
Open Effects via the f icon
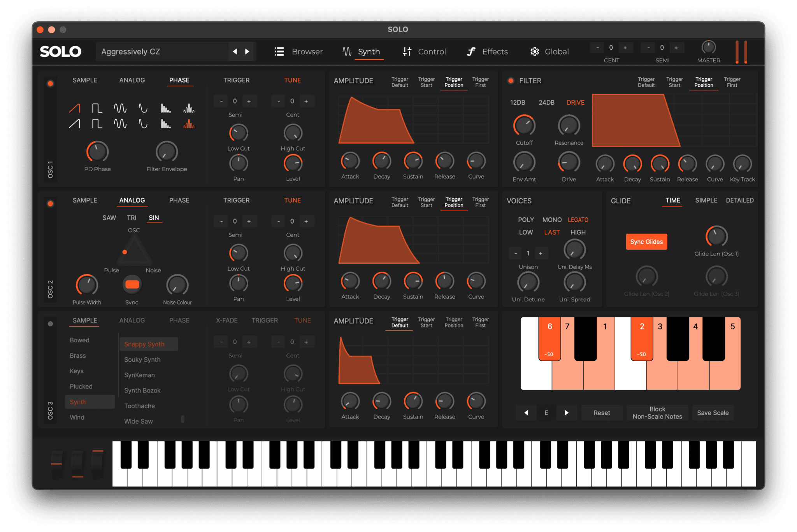pyautogui.click(x=470, y=51)
